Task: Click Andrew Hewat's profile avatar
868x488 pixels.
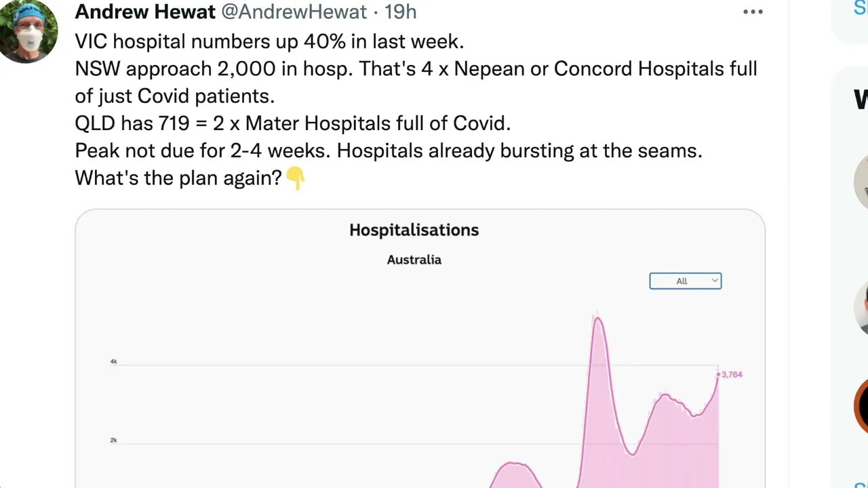Action: 29,32
